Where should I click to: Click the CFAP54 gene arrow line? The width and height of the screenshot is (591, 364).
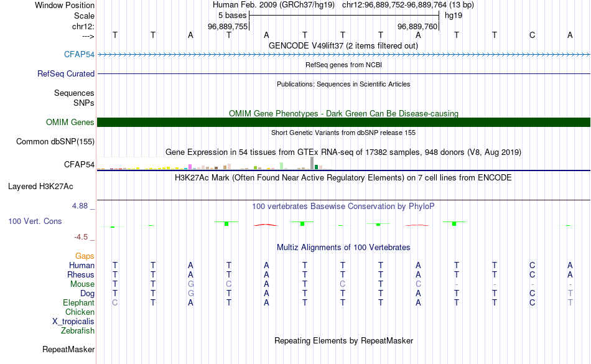343,55
